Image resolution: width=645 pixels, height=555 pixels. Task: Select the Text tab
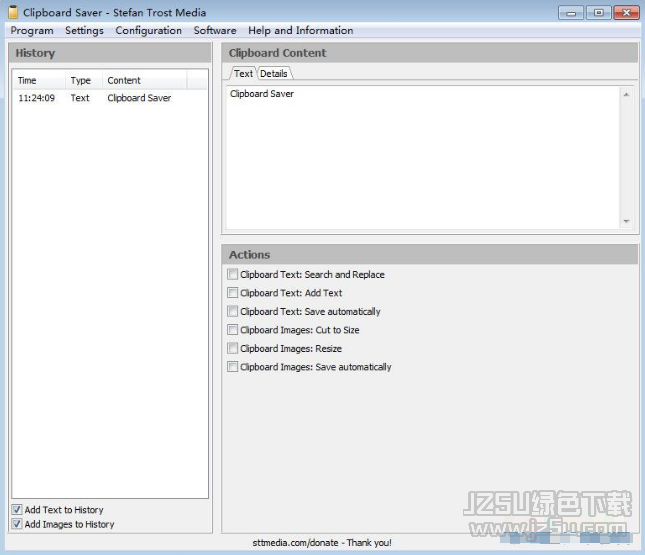(x=243, y=74)
